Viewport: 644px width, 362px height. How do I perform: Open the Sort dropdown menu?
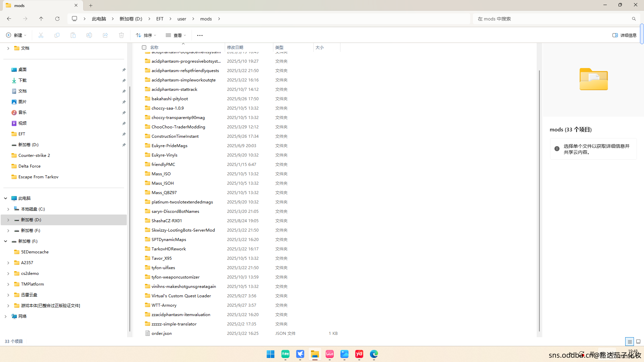(x=146, y=35)
